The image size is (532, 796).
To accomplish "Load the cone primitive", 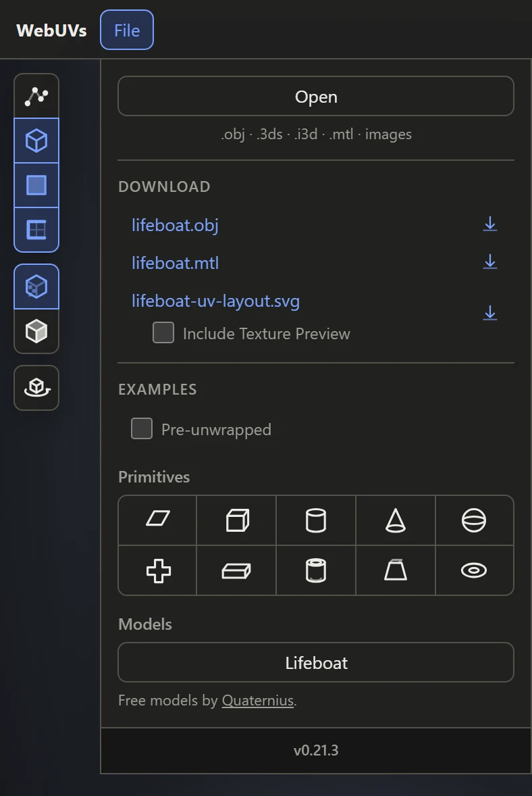I will (x=396, y=520).
